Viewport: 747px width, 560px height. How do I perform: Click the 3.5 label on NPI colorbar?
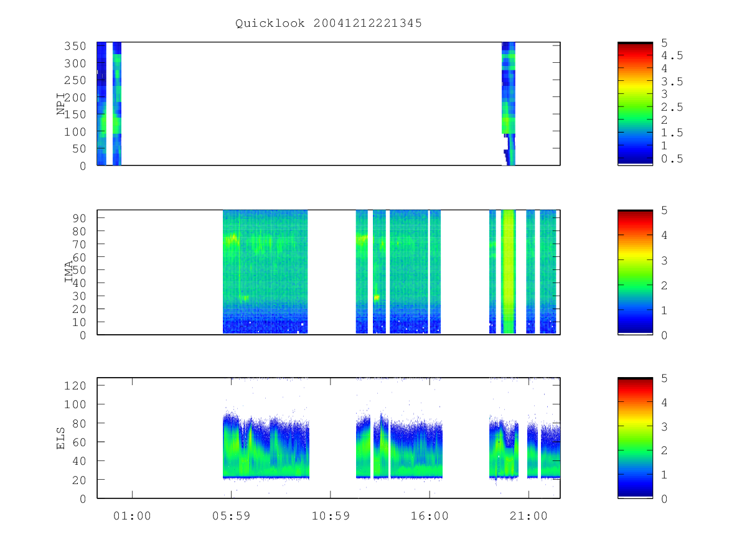point(672,82)
